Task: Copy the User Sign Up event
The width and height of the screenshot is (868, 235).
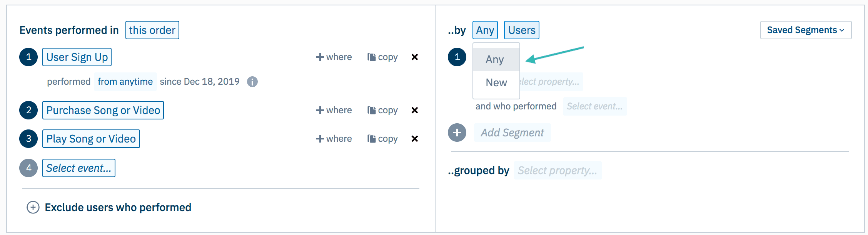Action: pyautogui.click(x=382, y=57)
